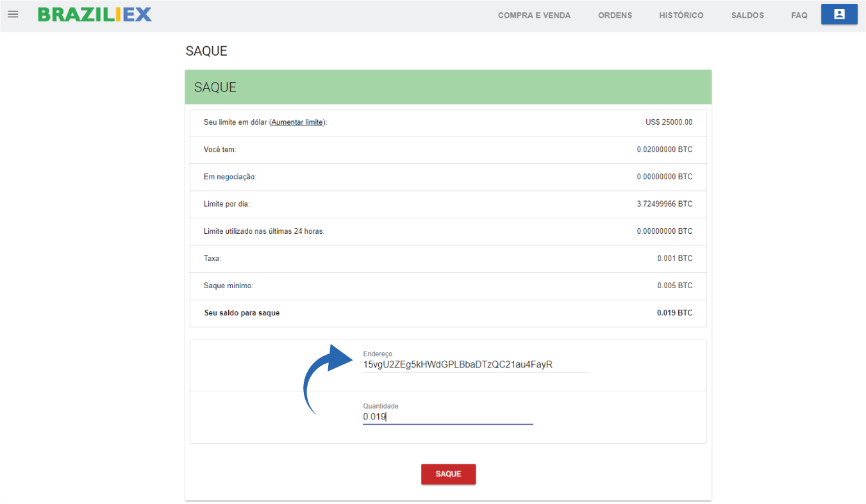Select the Taxa 0.001 BTC fee value
This screenshot has height=504, width=866.
click(x=674, y=259)
